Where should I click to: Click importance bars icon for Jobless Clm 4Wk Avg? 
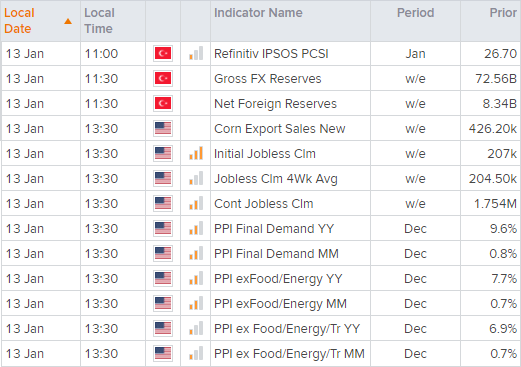[196, 178]
